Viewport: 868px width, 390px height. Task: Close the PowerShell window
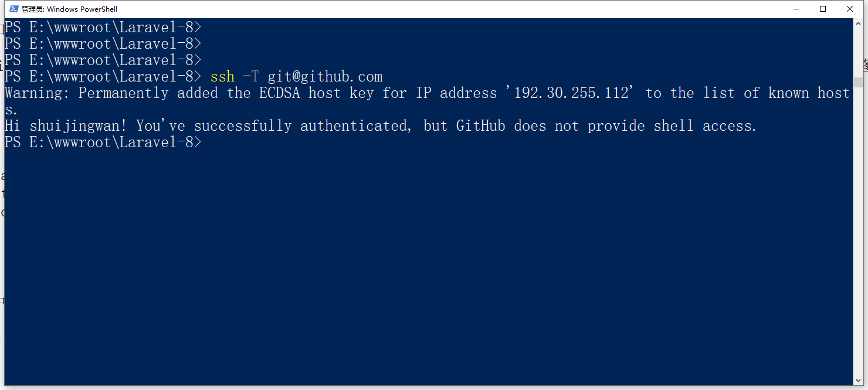pos(850,9)
